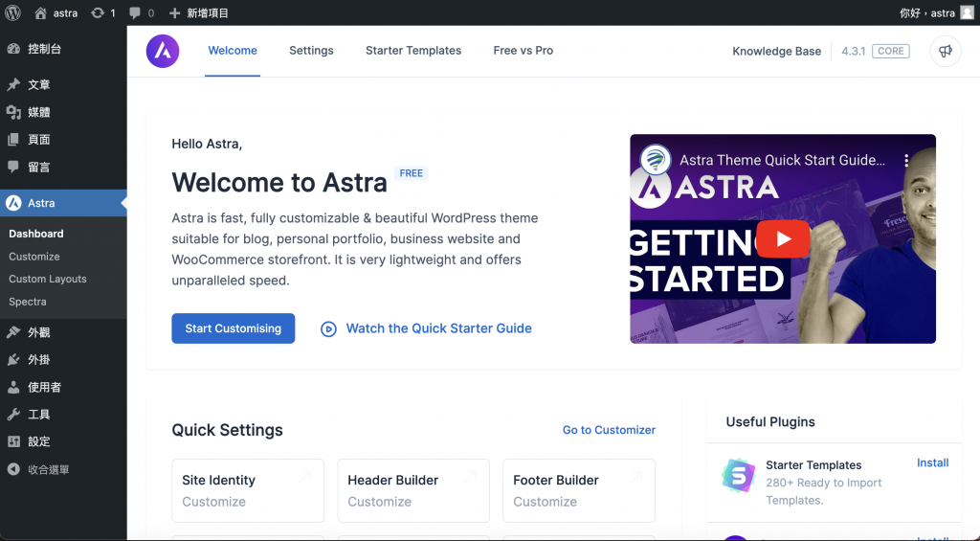Click the CORE version badge
Viewport: 980px width, 541px height.
(891, 52)
